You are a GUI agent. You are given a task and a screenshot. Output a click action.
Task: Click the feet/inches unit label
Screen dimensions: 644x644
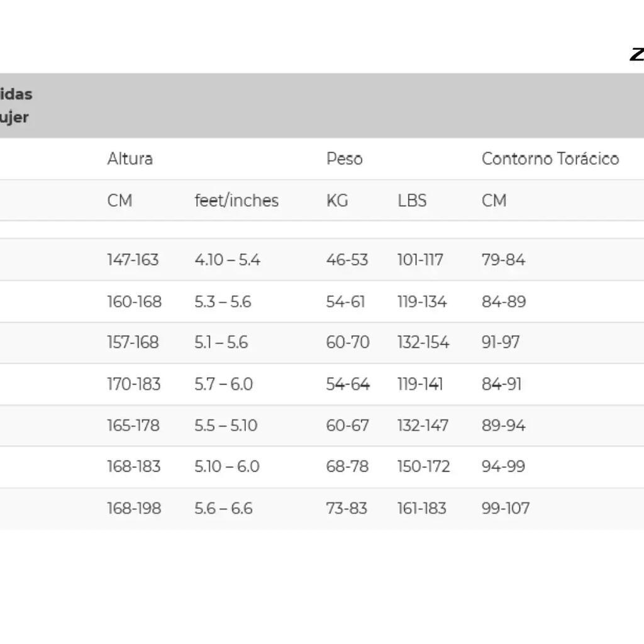236,201
